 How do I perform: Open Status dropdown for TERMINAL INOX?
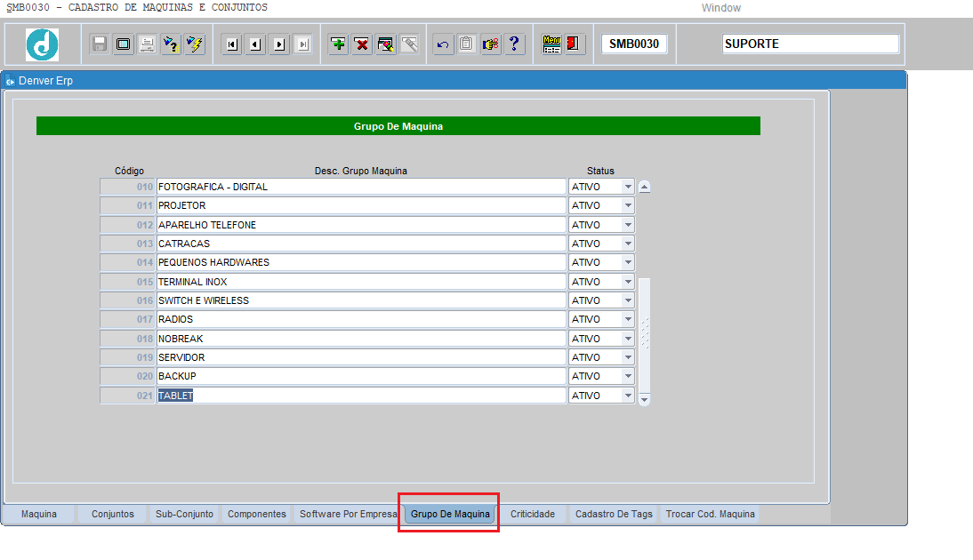pyautogui.click(x=628, y=282)
